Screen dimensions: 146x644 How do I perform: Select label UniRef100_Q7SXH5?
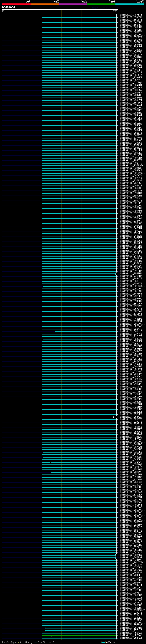tap(131, 276)
